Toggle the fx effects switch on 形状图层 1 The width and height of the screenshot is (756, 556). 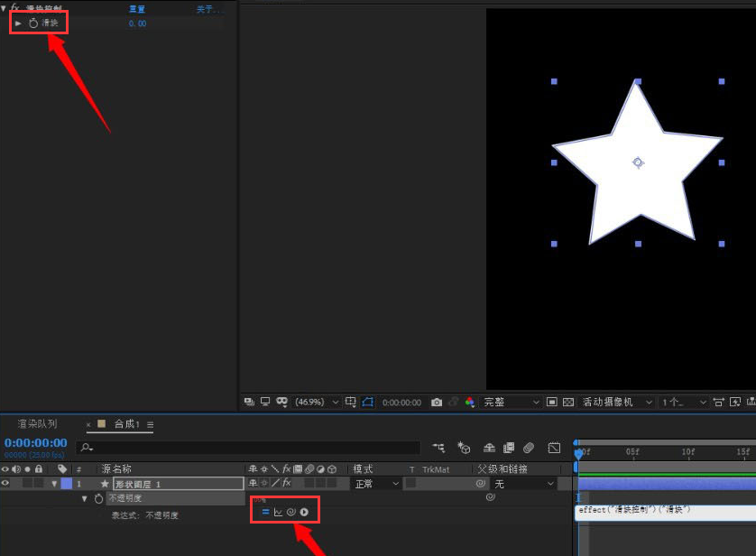[286, 483]
